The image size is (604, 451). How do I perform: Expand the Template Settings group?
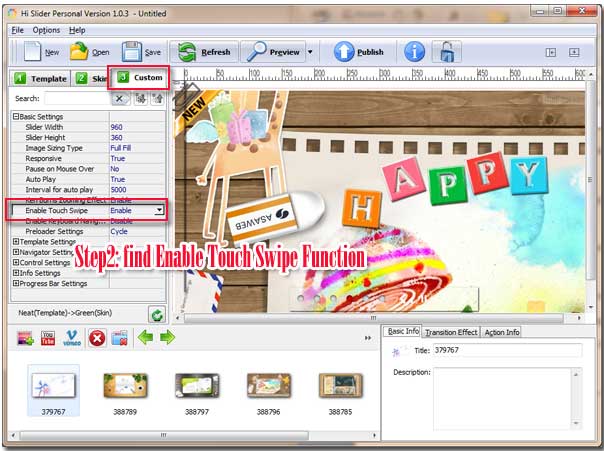15,242
